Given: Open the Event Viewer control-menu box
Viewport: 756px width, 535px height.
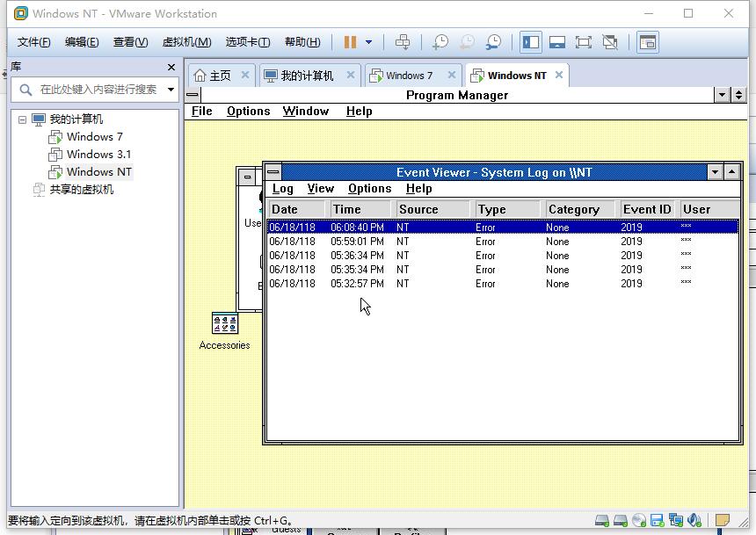Looking at the screenshot, I should click(273, 171).
